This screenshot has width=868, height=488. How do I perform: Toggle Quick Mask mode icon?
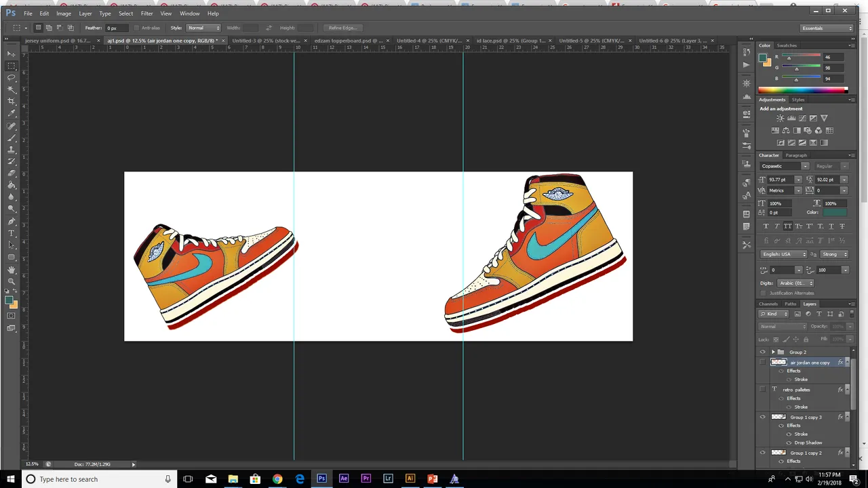(x=12, y=316)
